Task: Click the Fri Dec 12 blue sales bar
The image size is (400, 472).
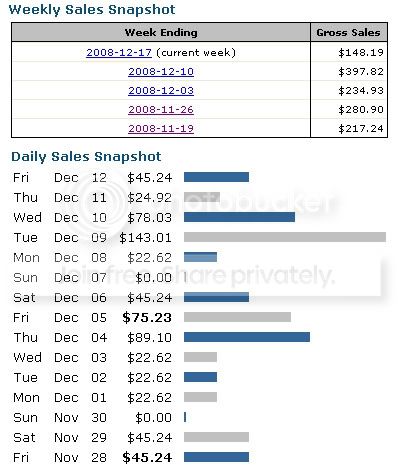Action: (216, 177)
